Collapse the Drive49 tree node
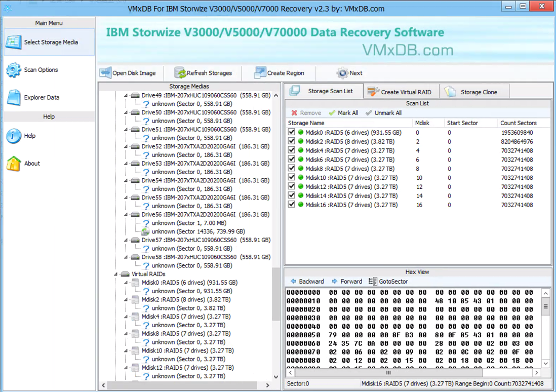This screenshot has width=556, height=392. (126, 95)
